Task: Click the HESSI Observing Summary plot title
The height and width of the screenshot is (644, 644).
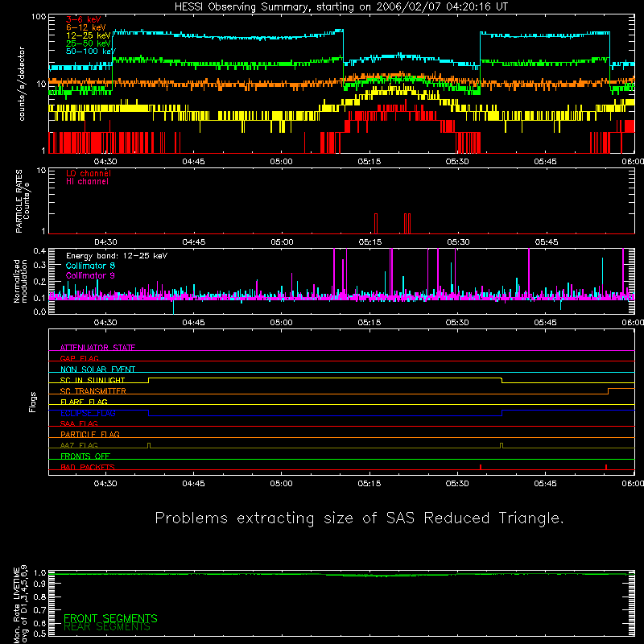Action: tap(341, 7)
